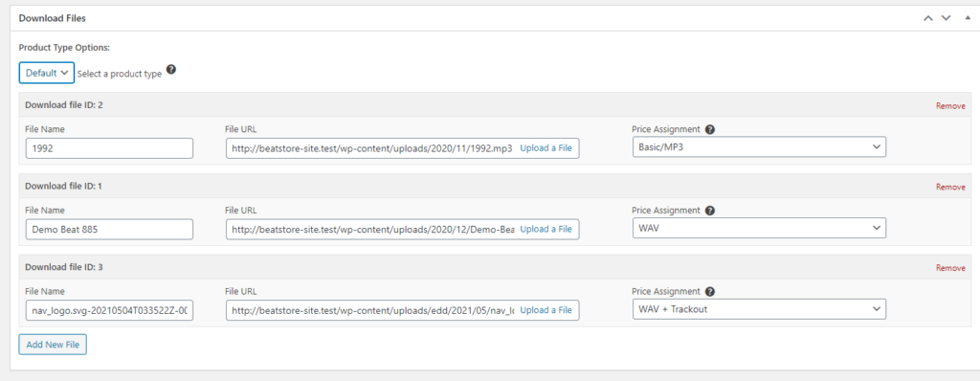
Task: Click Upload a File for Demo Beat URL
Action: click(x=546, y=229)
